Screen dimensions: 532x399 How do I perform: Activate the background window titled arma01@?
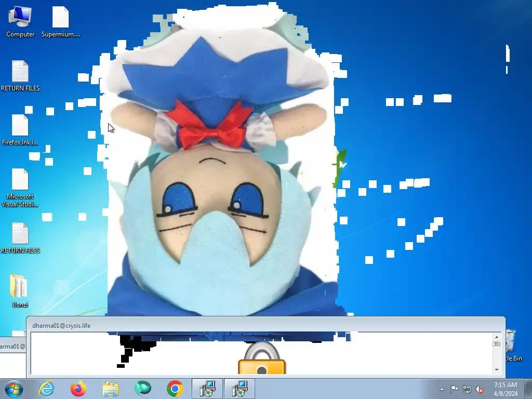(x=13, y=346)
